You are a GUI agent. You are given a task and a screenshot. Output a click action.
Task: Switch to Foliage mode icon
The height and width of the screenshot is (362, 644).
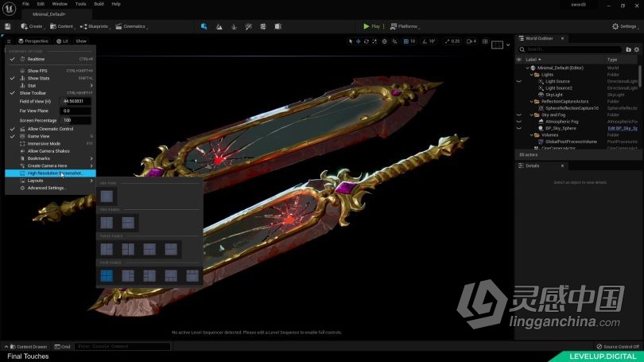(234, 26)
